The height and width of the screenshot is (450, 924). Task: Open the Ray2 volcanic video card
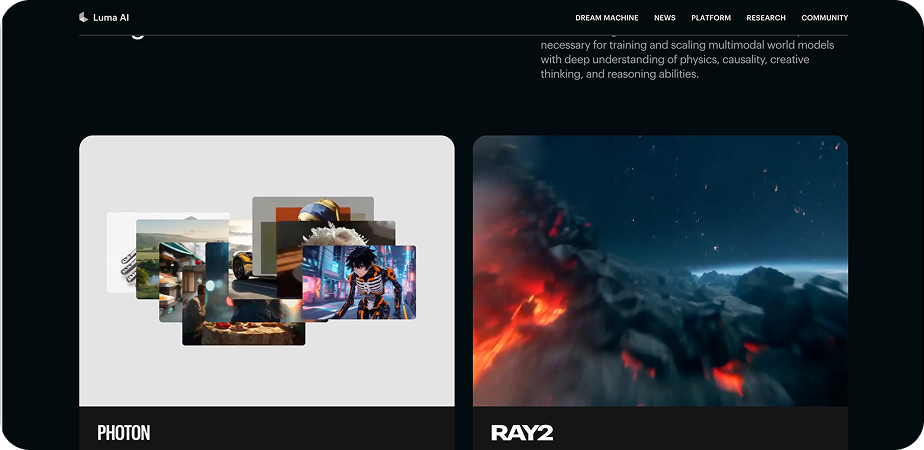point(660,271)
